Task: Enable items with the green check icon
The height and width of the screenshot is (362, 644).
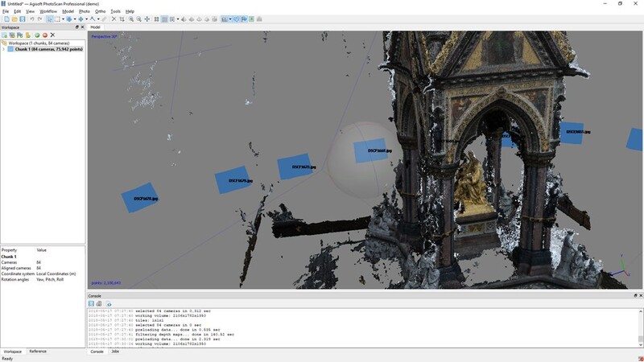Action: (x=37, y=35)
